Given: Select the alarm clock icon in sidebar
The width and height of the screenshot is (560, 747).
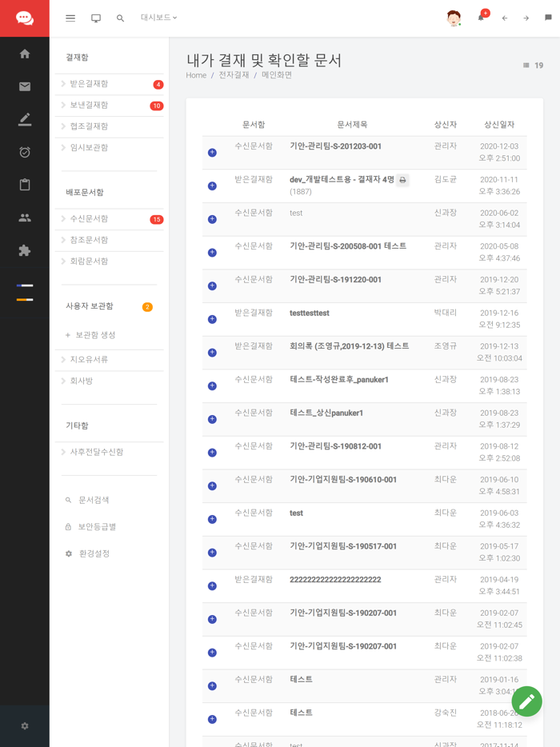Looking at the screenshot, I should click(x=25, y=152).
